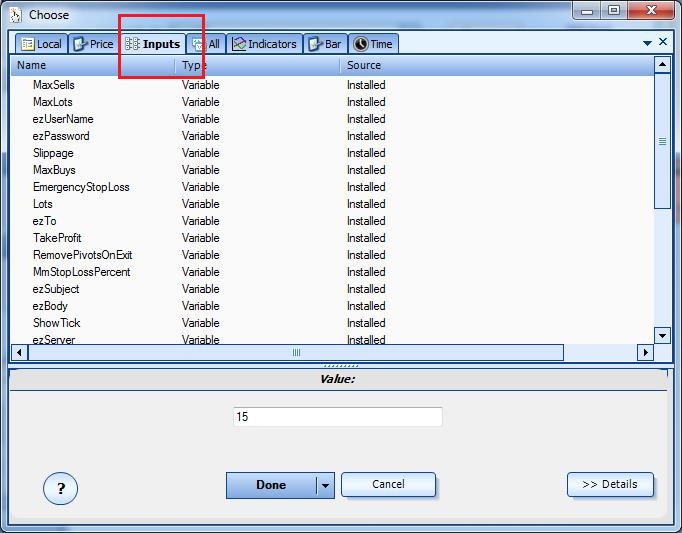
Task: Click the Bar tab icon
Action: (x=314, y=44)
